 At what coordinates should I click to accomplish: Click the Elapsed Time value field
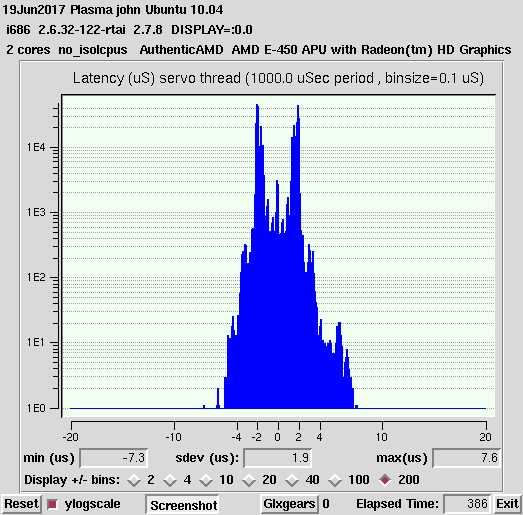(467, 504)
